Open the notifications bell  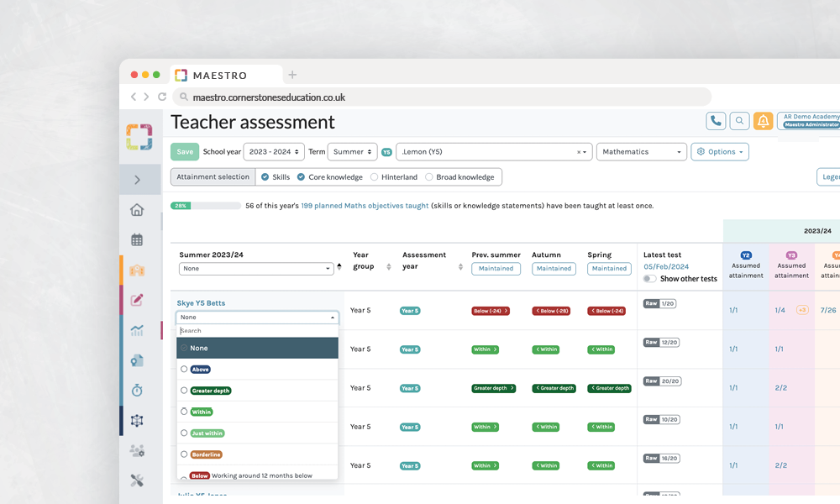coord(763,121)
